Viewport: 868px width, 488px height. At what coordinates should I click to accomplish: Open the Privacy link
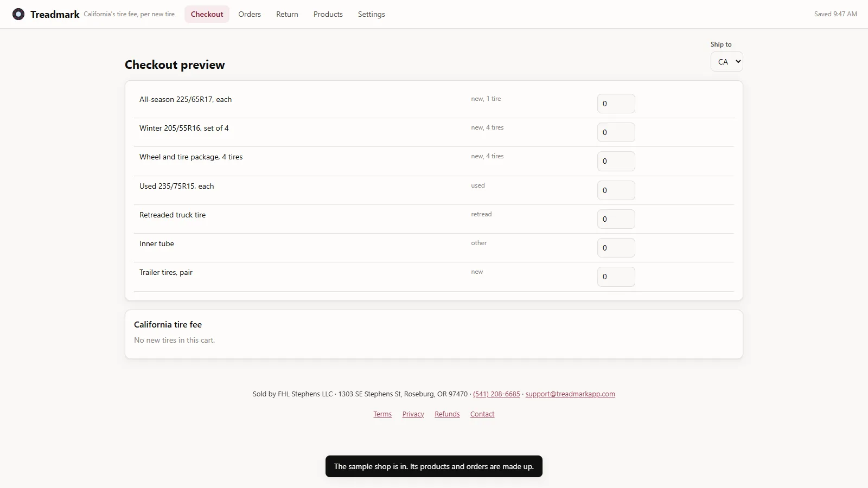(x=413, y=414)
